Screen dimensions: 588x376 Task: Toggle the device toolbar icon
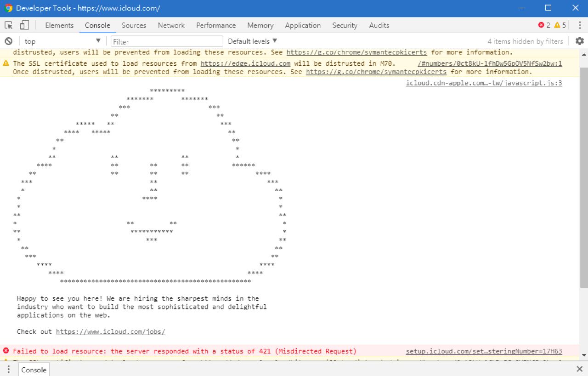click(24, 25)
